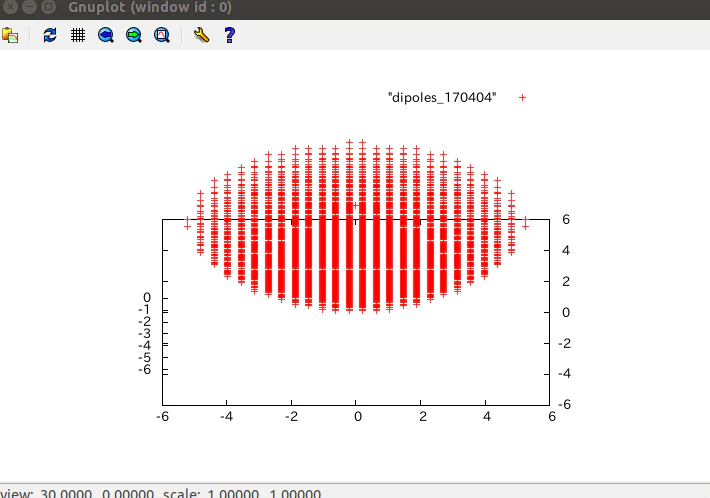Click the red plus legend sample

pos(523,97)
